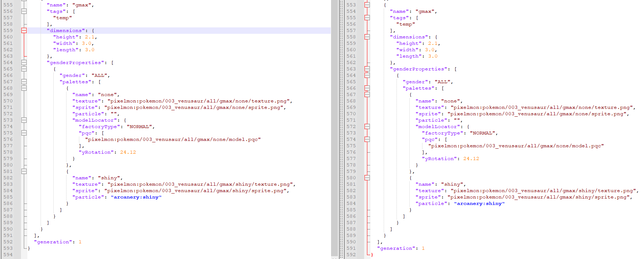The height and width of the screenshot is (259, 644).
Task: Collapse the fold at right pane line 553
Action: 367,5
